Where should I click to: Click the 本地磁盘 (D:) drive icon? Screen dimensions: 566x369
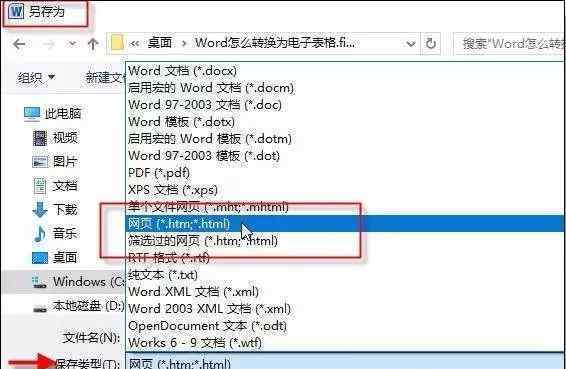pyautogui.click(x=40, y=309)
